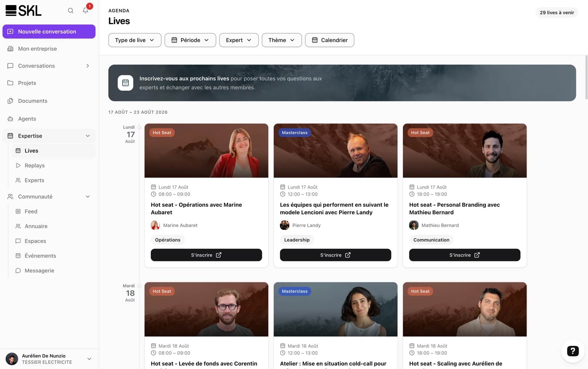Open the Feed page
Image resolution: width=588 pixels, height=369 pixels.
[x=54, y=211]
